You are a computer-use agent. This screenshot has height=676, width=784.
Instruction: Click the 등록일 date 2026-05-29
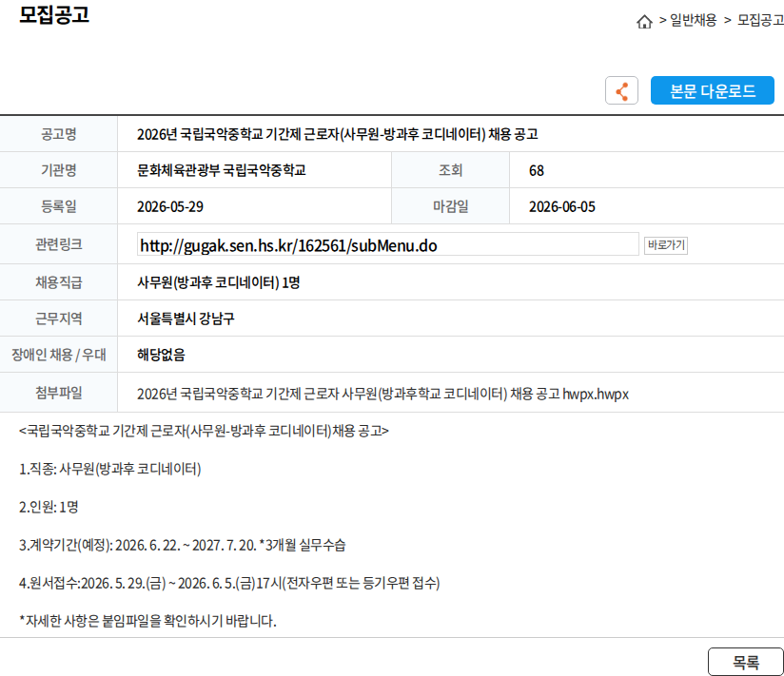pos(170,207)
